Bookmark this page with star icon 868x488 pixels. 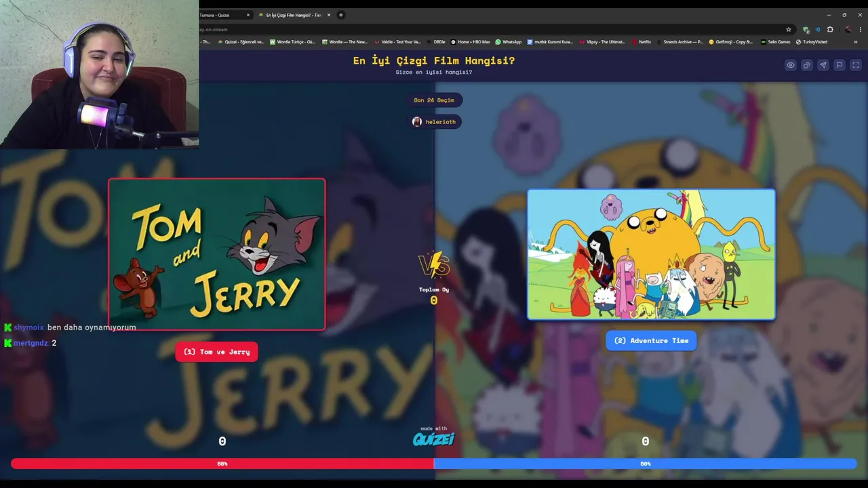pos(789,30)
